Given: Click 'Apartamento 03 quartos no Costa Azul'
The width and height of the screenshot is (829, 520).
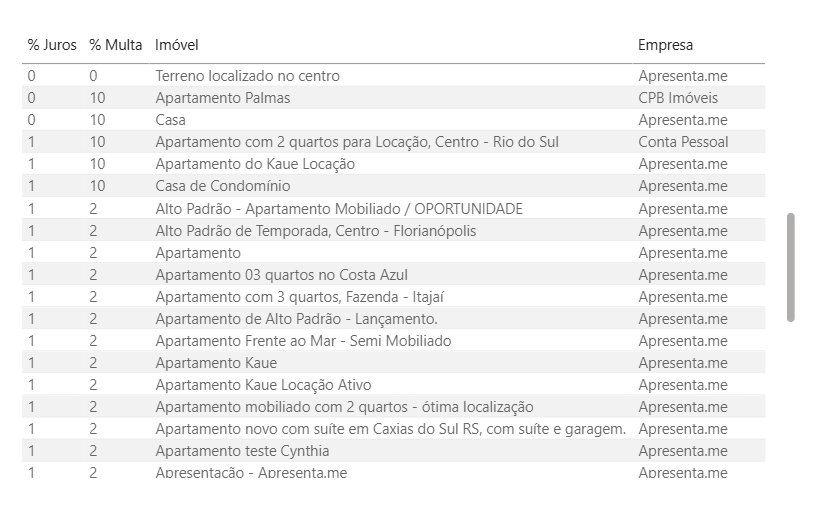Looking at the screenshot, I should click(x=281, y=275).
